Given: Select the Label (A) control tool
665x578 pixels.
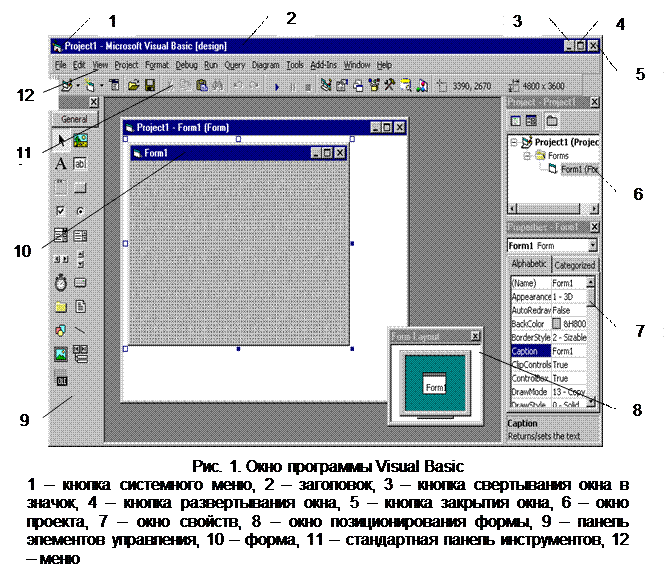Looking at the screenshot, I should pyautogui.click(x=61, y=164).
